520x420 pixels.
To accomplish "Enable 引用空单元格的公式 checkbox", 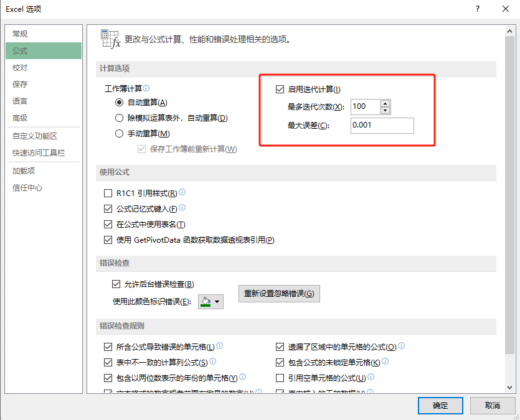I will [280, 378].
